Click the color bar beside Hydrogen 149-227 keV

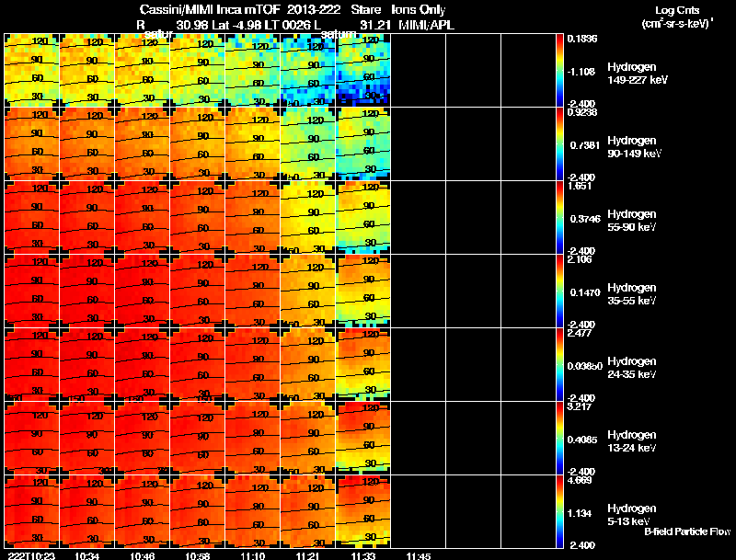[559, 71]
